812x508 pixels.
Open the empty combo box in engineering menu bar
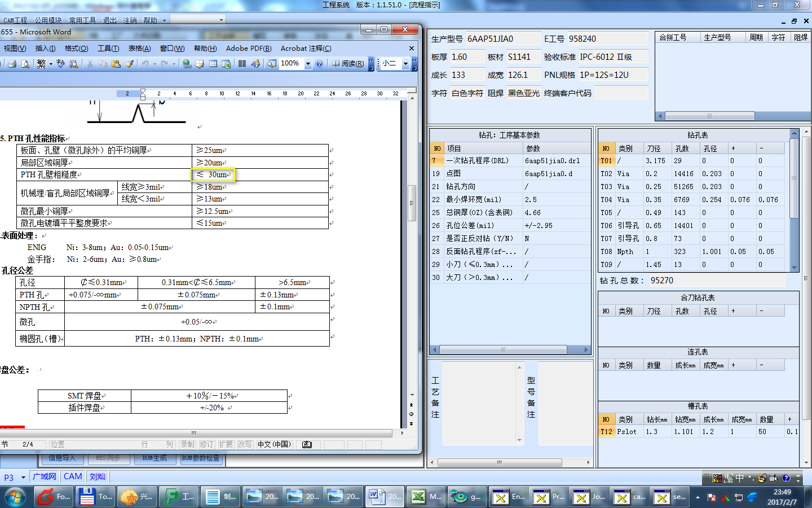197,19
